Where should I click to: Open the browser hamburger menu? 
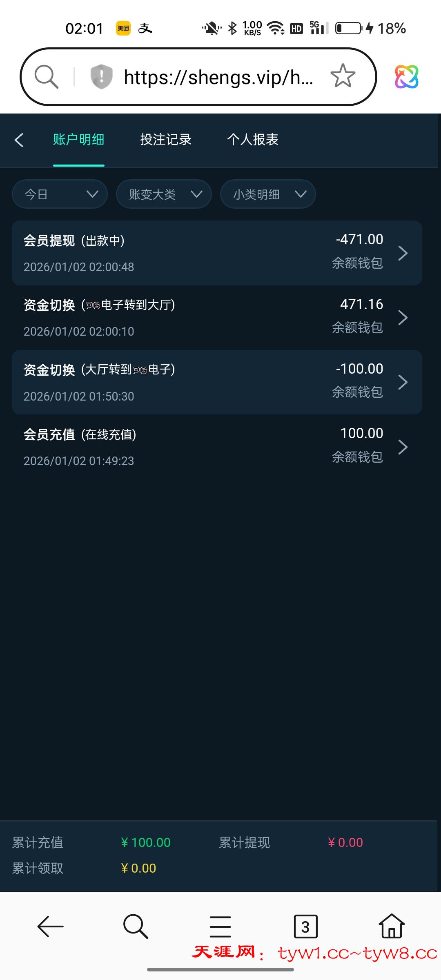220,926
